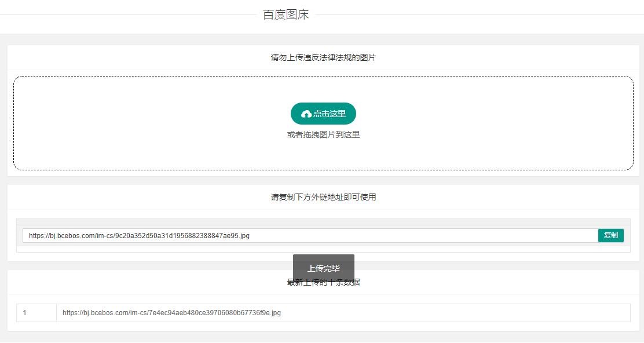Click the URL ending 7e4ec94aeb480ce39706080b67736f9e.jpg

pyautogui.click(x=171, y=313)
